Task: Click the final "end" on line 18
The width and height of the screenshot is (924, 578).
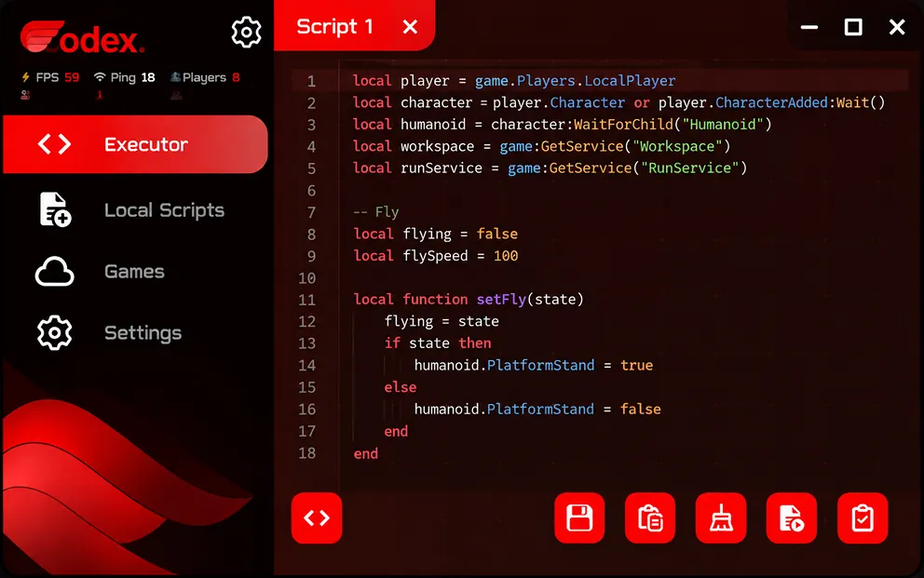Action: tap(366, 454)
